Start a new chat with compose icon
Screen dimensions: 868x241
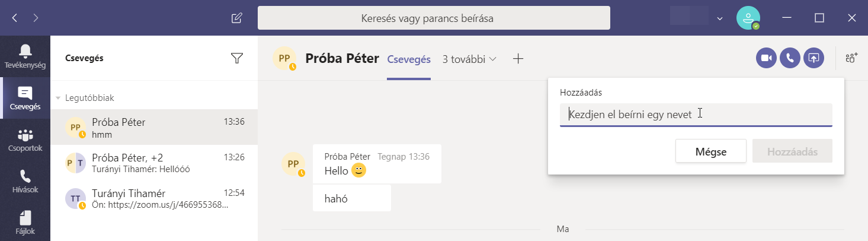click(x=236, y=18)
